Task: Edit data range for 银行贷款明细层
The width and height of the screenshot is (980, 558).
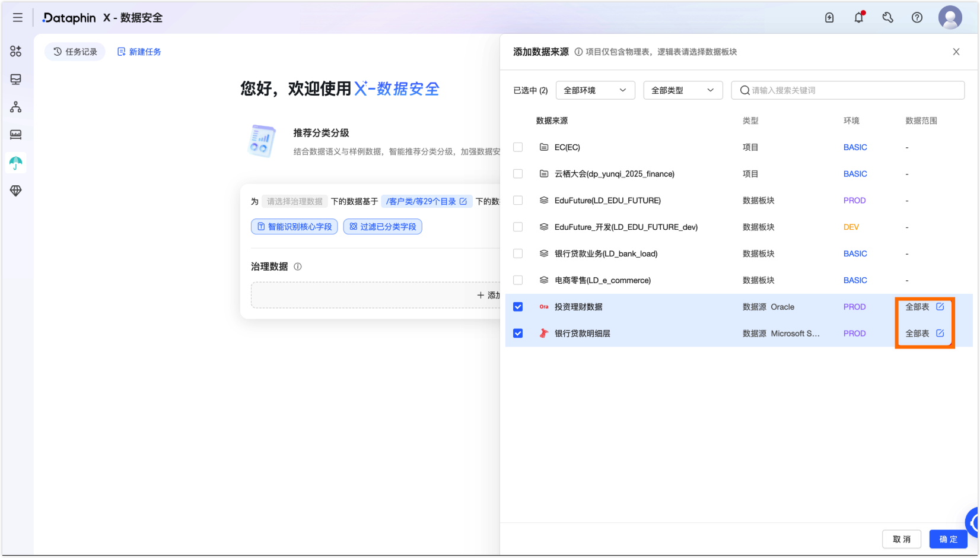Action: click(940, 334)
